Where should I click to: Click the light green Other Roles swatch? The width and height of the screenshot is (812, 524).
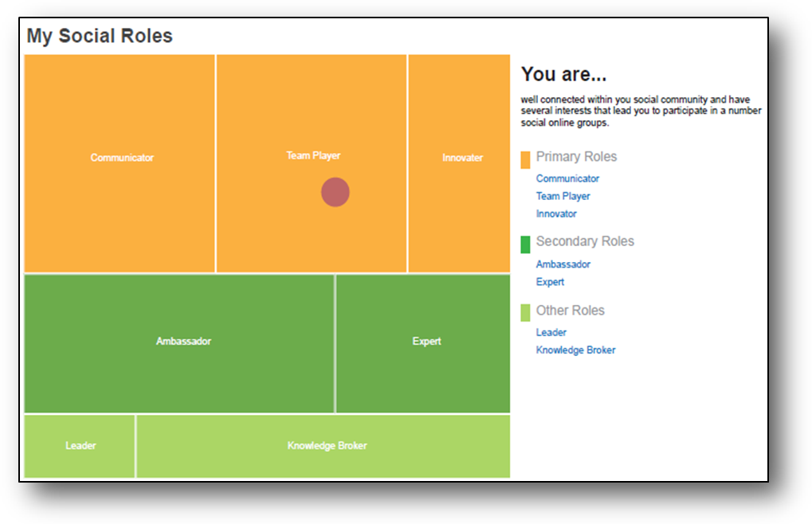point(525,312)
